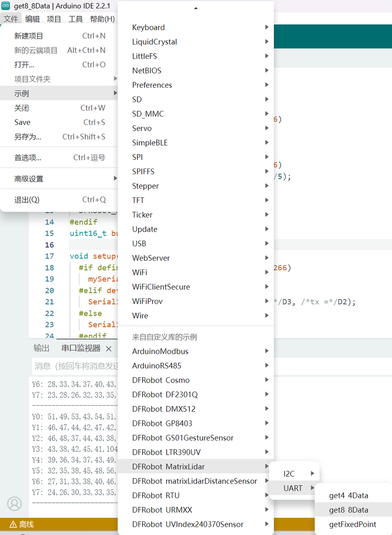Open the File menu
This screenshot has width=392, height=535.
click(11, 19)
